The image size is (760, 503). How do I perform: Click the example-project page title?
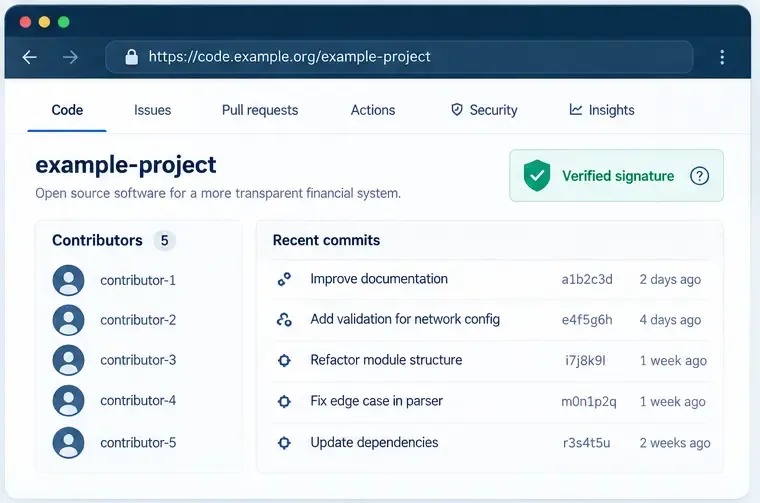[x=126, y=166]
